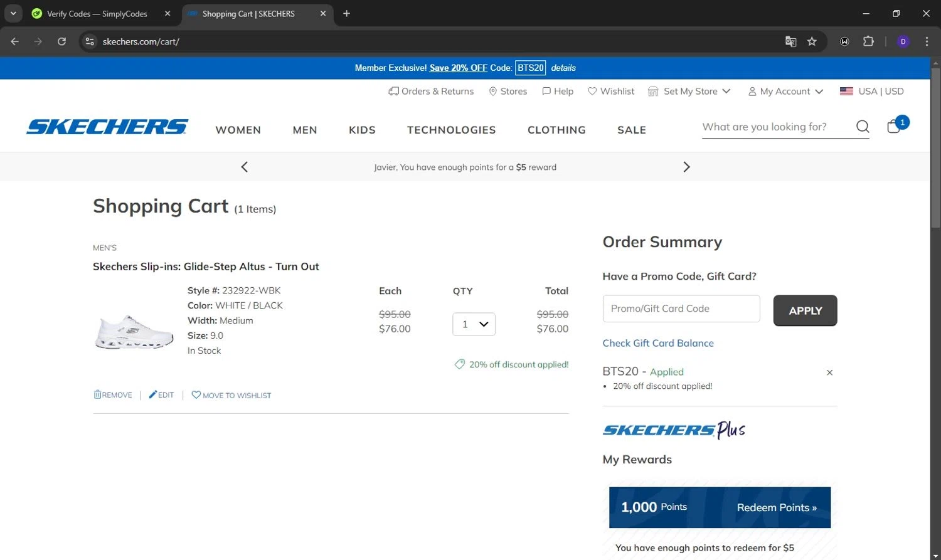Open Chrome three-dot menu

coord(927,41)
